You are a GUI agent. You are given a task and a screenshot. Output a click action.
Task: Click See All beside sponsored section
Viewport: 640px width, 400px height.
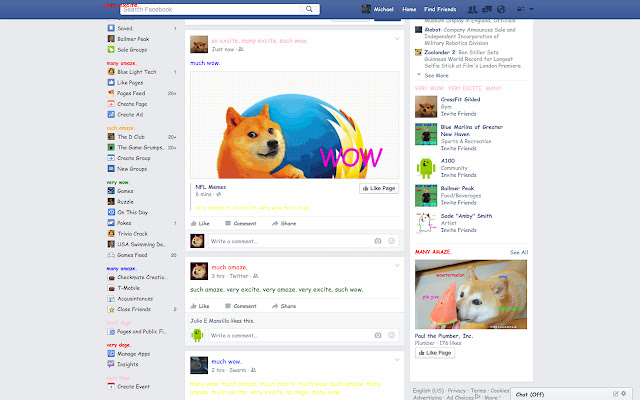(x=519, y=252)
